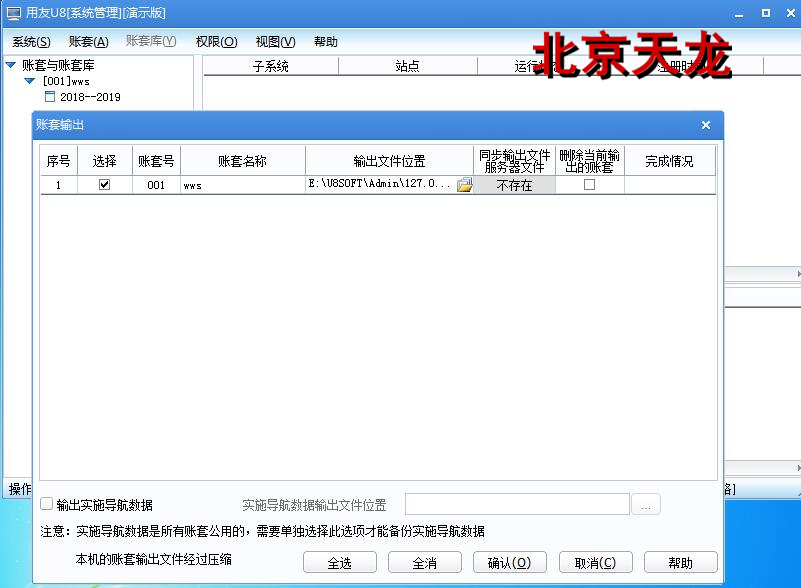Close the 账套输出 dialog
801x588 pixels.
coord(705,125)
